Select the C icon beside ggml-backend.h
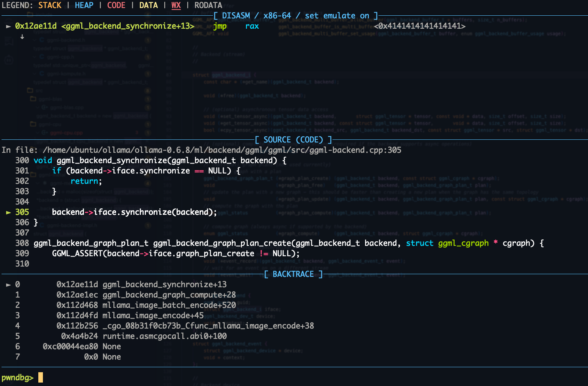The image size is (588, 386). [41, 40]
